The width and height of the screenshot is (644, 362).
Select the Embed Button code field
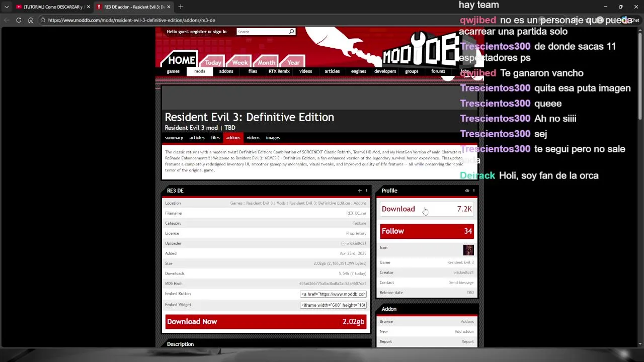coord(333,294)
